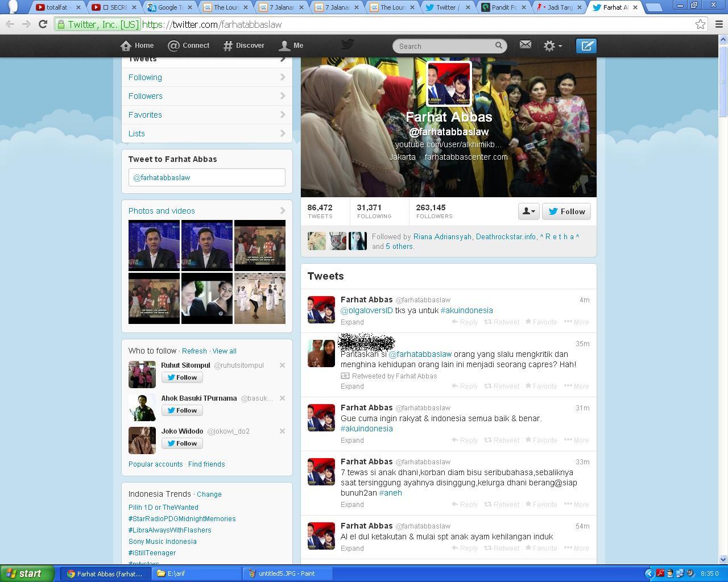Follow Ruhut Sitompul
The width and height of the screenshot is (728, 582).
point(182,377)
